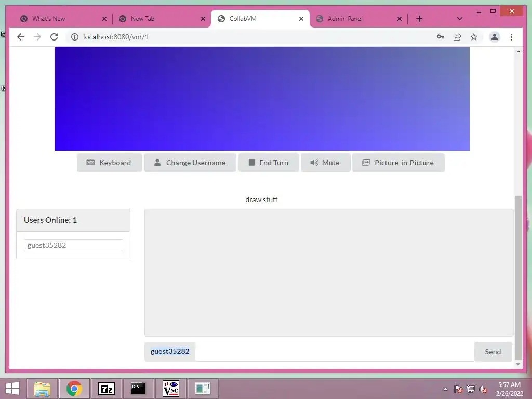Click the Change Username button
Image resolution: width=532 pixels, height=399 pixels.
tap(190, 163)
